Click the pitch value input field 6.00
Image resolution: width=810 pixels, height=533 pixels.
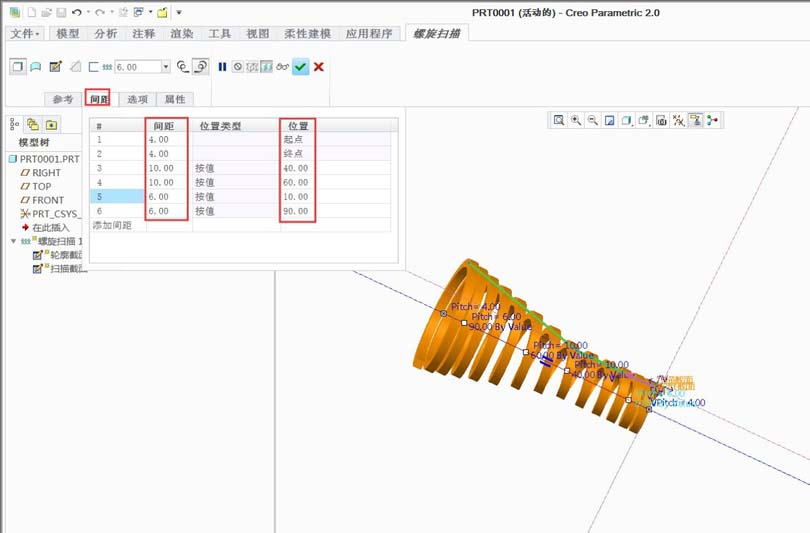[x=137, y=67]
